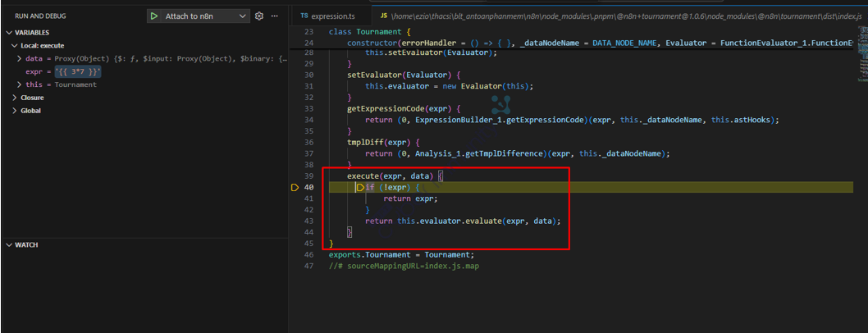This screenshot has width=868, height=333.
Task: Click 'class Tournament {' on line 23
Action: pyautogui.click(x=370, y=31)
